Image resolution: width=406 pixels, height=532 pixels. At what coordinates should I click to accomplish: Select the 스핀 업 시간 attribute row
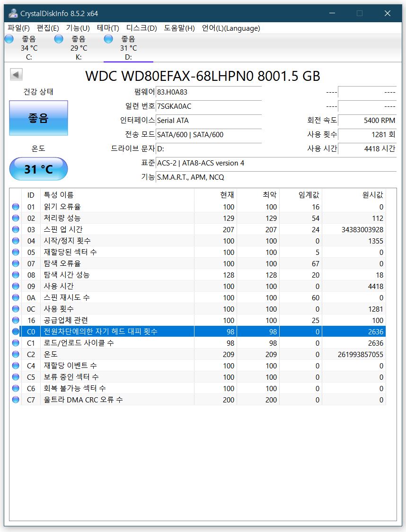pos(198,229)
